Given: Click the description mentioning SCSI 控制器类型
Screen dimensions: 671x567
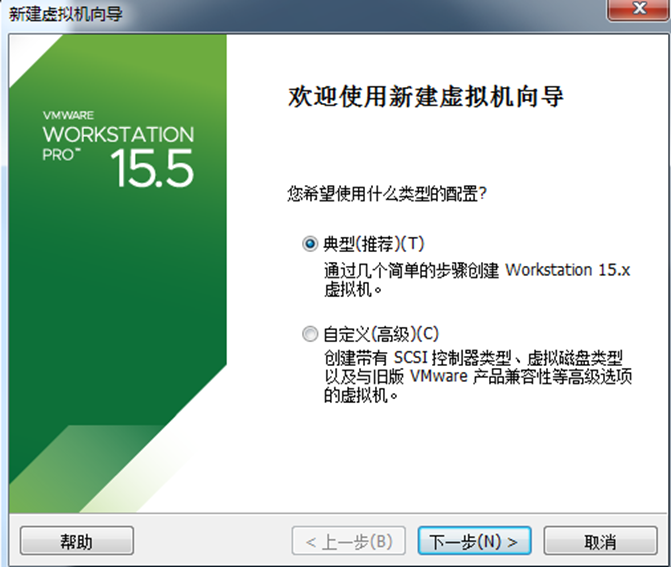Looking at the screenshot, I should tap(478, 376).
